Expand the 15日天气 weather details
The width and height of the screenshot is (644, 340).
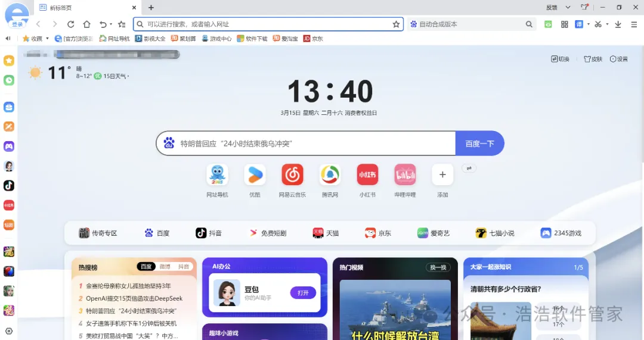point(116,76)
